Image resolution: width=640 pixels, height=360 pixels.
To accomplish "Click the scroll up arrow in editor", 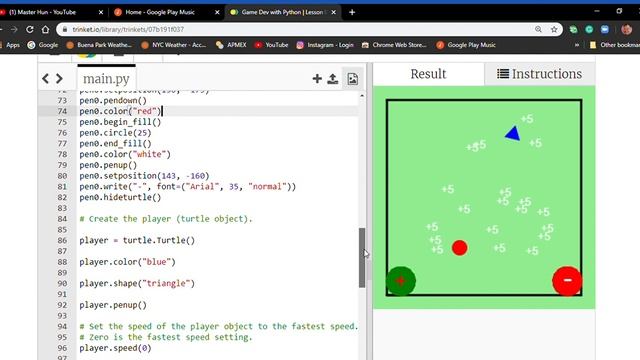I will click(x=362, y=96).
